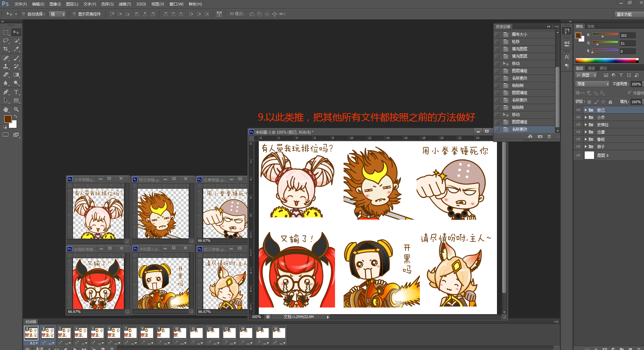Activate the Zoom tool

coord(16,109)
